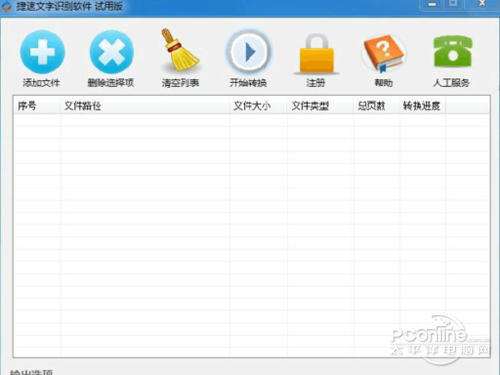500x375 pixels.
Task: Click the app logo in title bar
Action: [6, 6]
